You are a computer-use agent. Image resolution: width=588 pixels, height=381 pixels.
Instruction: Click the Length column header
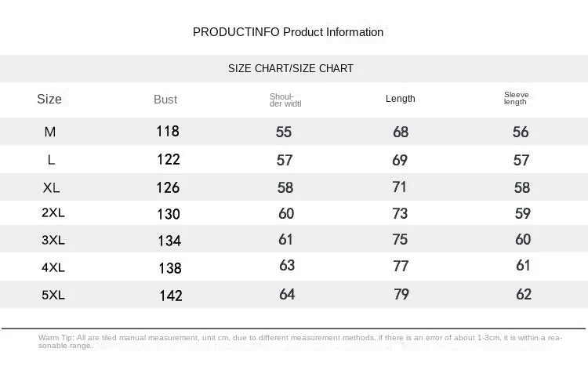401,99
